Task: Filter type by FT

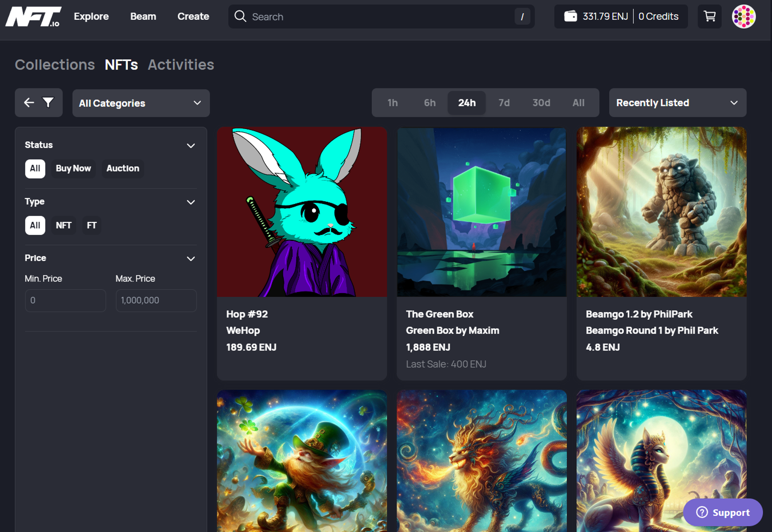Action: [x=91, y=225]
